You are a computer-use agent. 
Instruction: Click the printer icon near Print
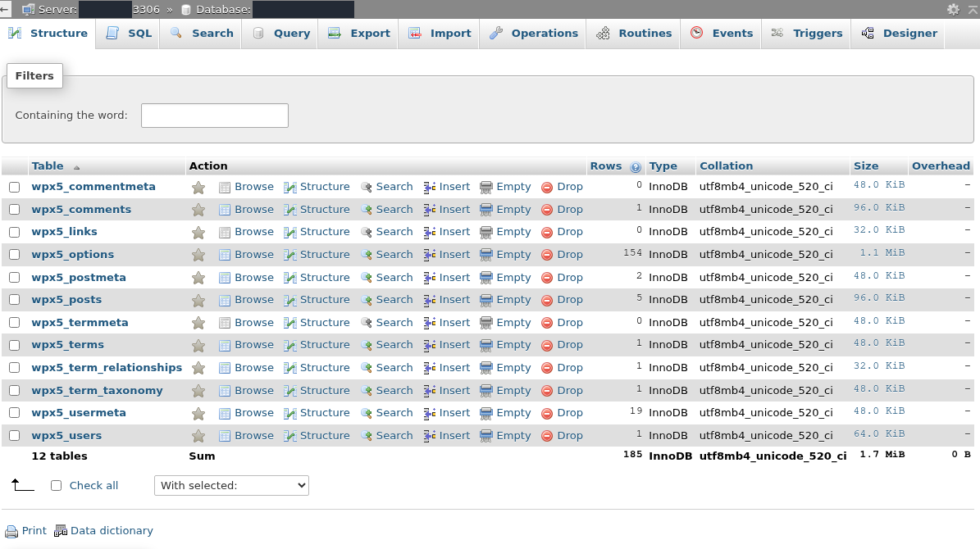tap(11, 532)
